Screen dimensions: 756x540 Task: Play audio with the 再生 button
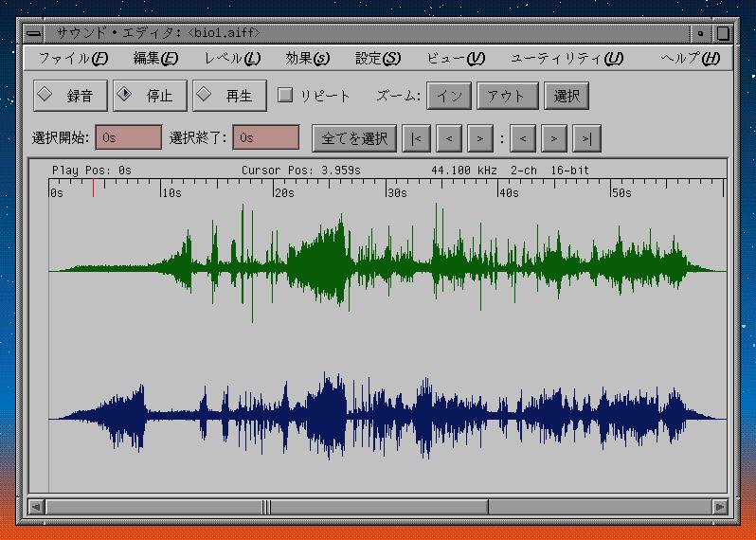coord(229,96)
